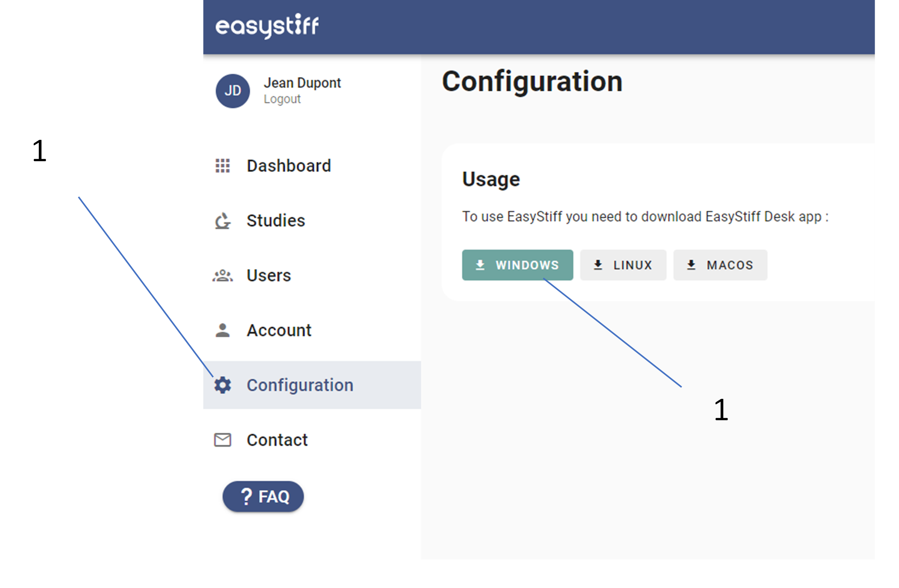The image size is (899, 588).
Task: Log out via the Logout link
Action: click(282, 99)
